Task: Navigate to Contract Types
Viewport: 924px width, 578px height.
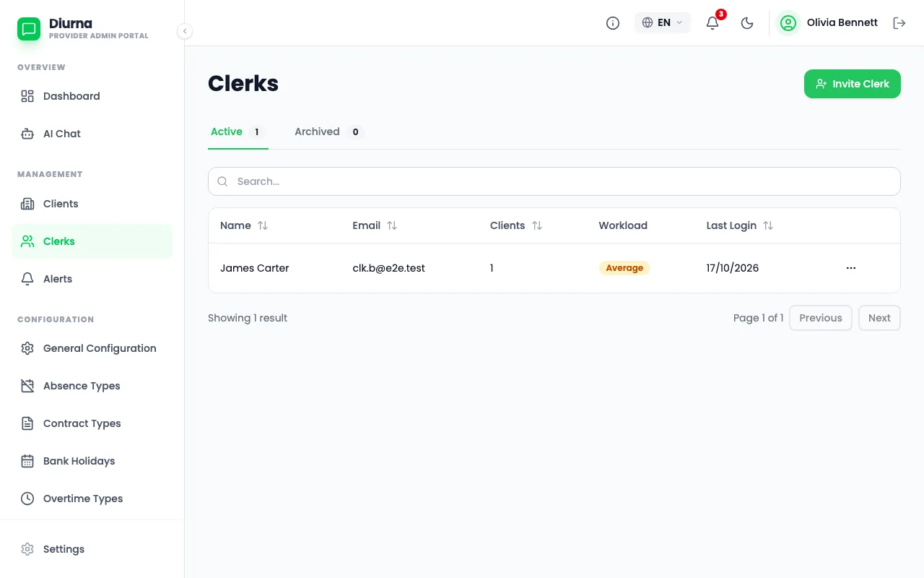Action: coord(92,423)
